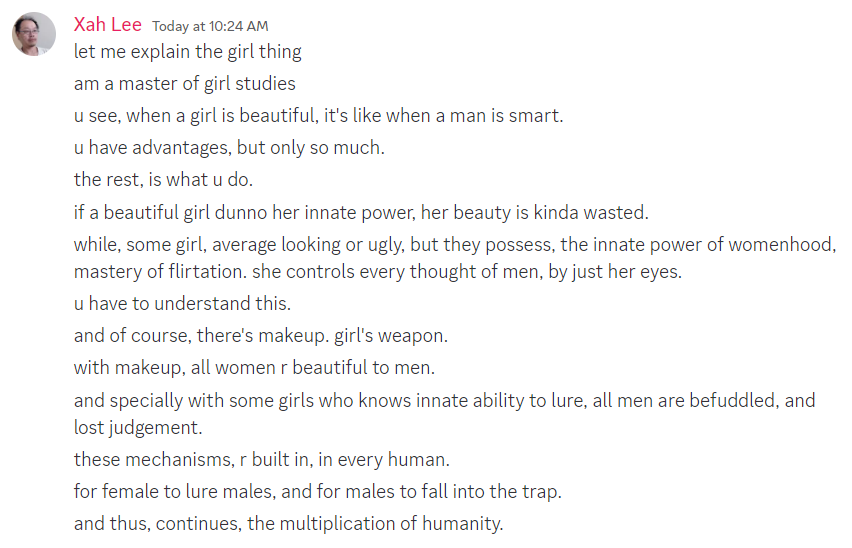The width and height of the screenshot is (852, 548).
Task: Click the line 'if a beautiful girl dunno her innate power'
Action: click(x=361, y=212)
